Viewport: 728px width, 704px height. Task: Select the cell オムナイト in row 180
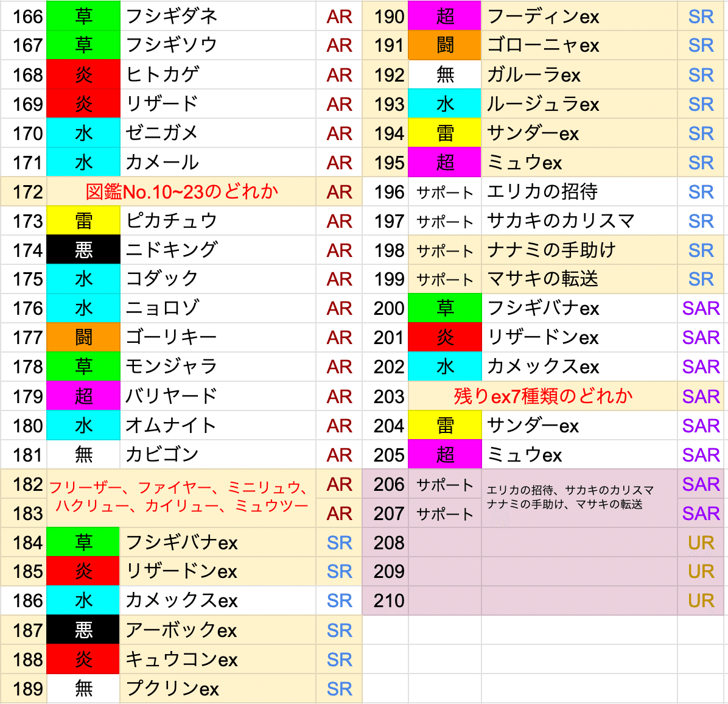coord(218,426)
